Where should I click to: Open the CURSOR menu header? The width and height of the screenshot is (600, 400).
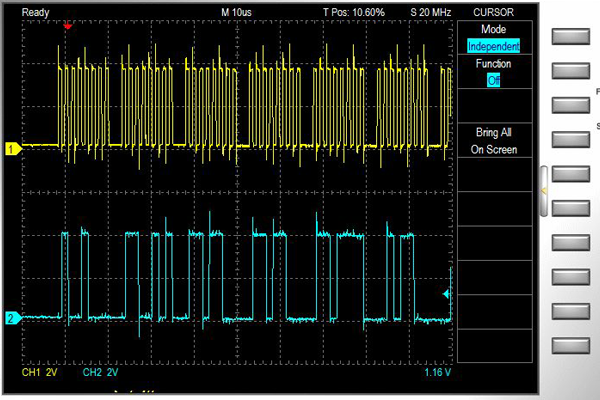tap(493, 12)
